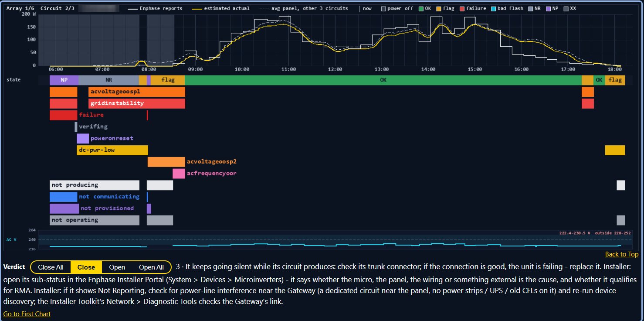Click the acvoltageoosp1 event bar
The image size is (644, 321).
[137, 92]
